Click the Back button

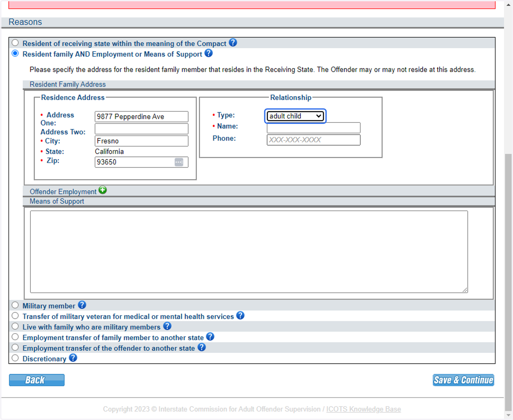point(37,380)
